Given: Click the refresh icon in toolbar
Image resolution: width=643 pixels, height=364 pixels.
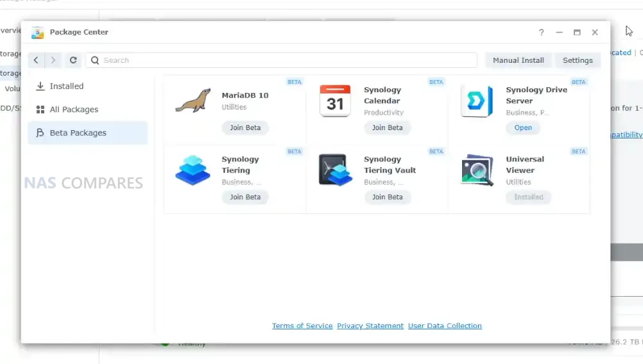Looking at the screenshot, I should pyautogui.click(x=73, y=60).
